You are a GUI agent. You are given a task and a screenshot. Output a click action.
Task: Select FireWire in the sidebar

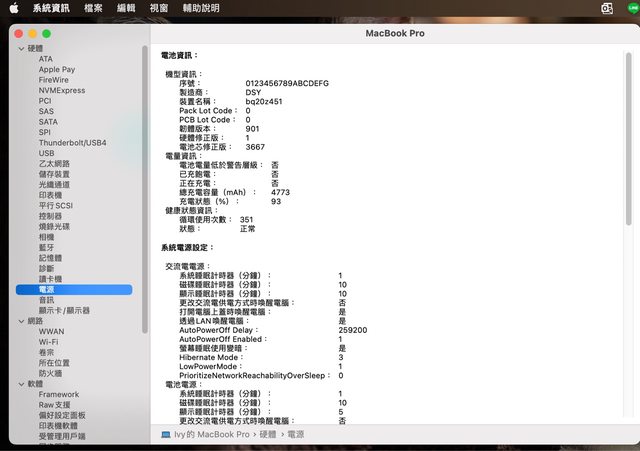click(x=53, y=80)
